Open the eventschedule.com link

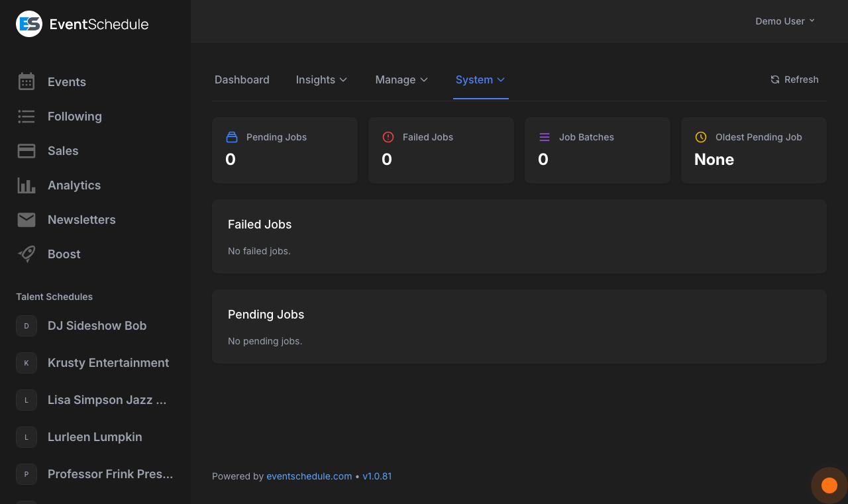[309, 476]
